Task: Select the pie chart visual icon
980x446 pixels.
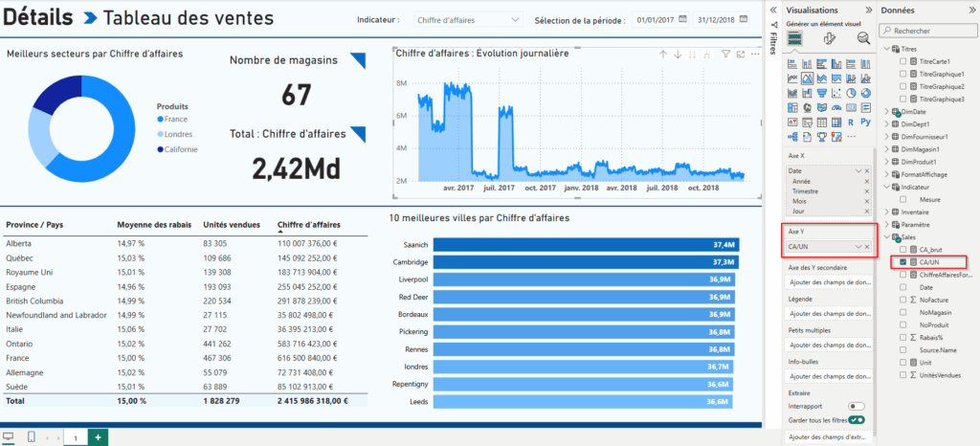Action: coord(851,93)
